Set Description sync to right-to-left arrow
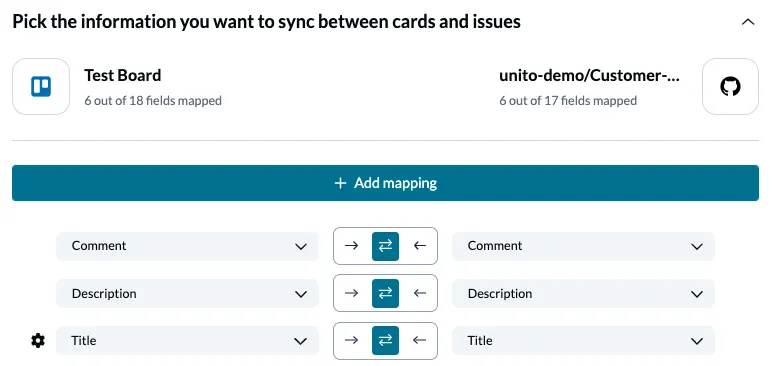This screenshot has height=366, width=772. point(419,293)
